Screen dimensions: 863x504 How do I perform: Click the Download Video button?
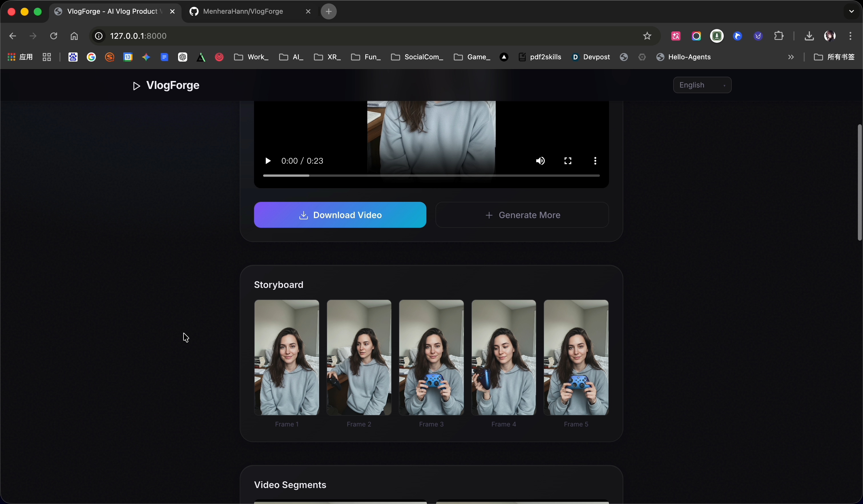click(x=340, y=215)
